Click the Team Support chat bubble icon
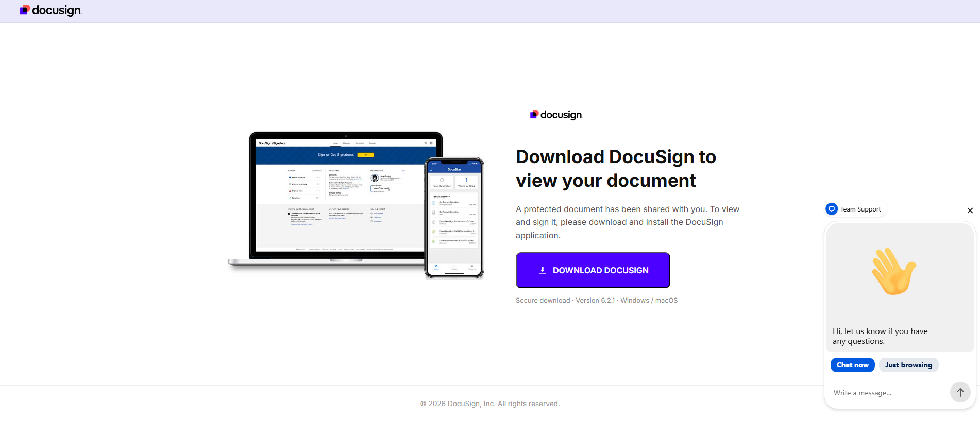The height and width of the screenshot is (421, 980). pos(832,209)
